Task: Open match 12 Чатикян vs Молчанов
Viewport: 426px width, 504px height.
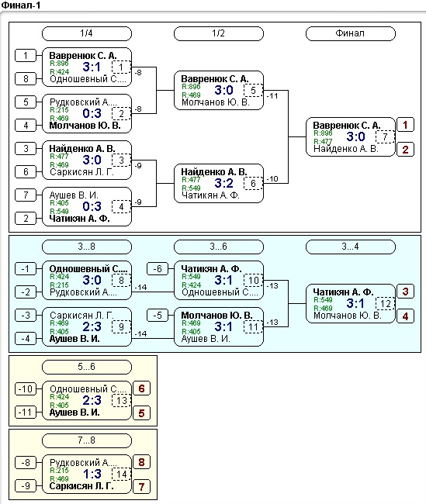Action: point(350,303)
